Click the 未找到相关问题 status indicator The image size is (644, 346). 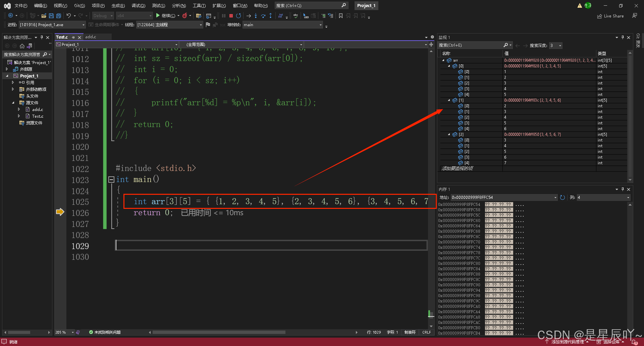(105, 332)
